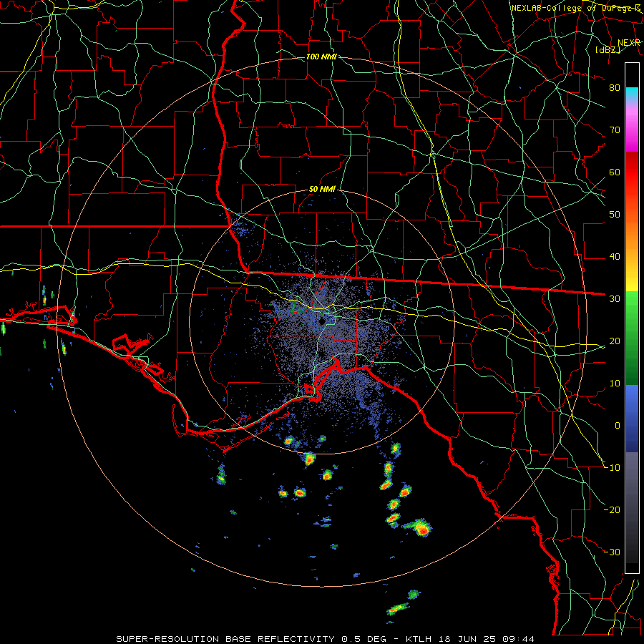Click the "0.5 DEG" elevation angle in the caption
This screenshot has width=644, height=644.
click(x=364, y=639)
